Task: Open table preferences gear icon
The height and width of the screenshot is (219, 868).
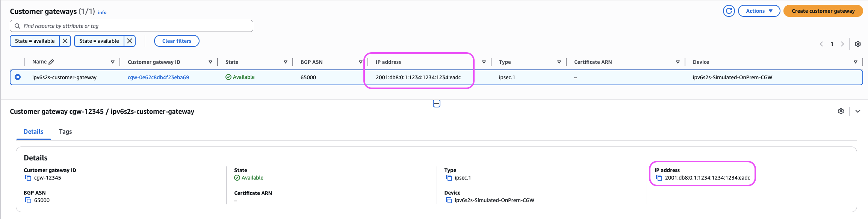Action: pos(857,44)
